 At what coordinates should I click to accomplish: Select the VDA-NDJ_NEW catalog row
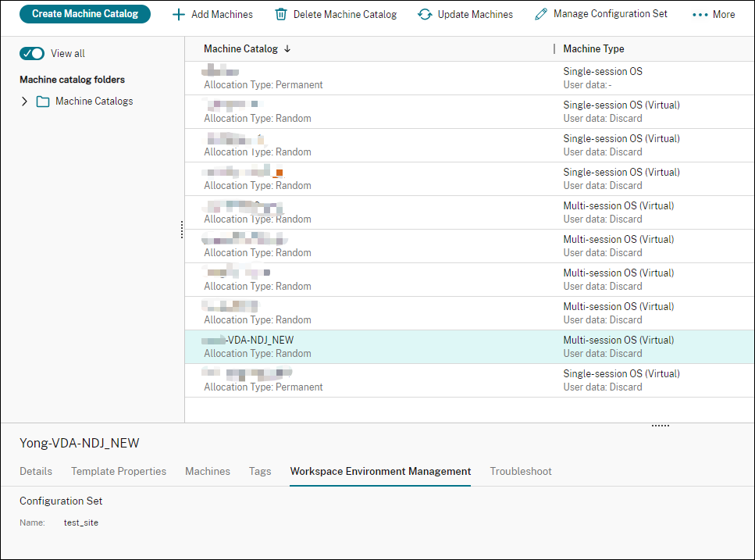point(469,347)
